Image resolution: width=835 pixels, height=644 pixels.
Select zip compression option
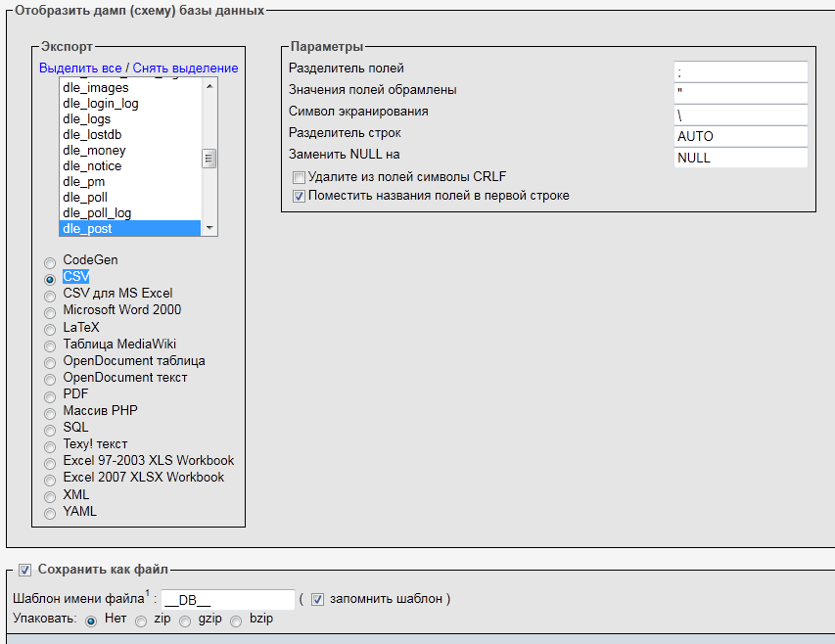pyautogui.click(x=141, y=621)
